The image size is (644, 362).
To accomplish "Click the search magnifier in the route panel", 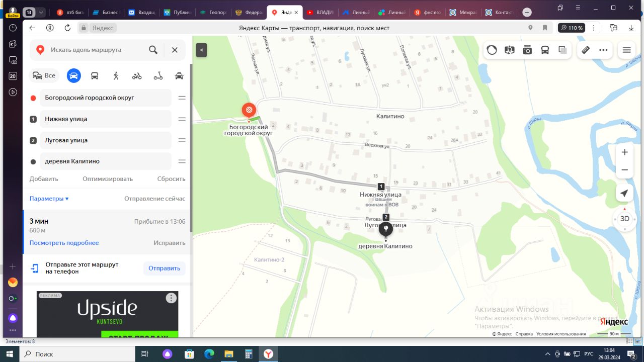I will coord(153,50).
